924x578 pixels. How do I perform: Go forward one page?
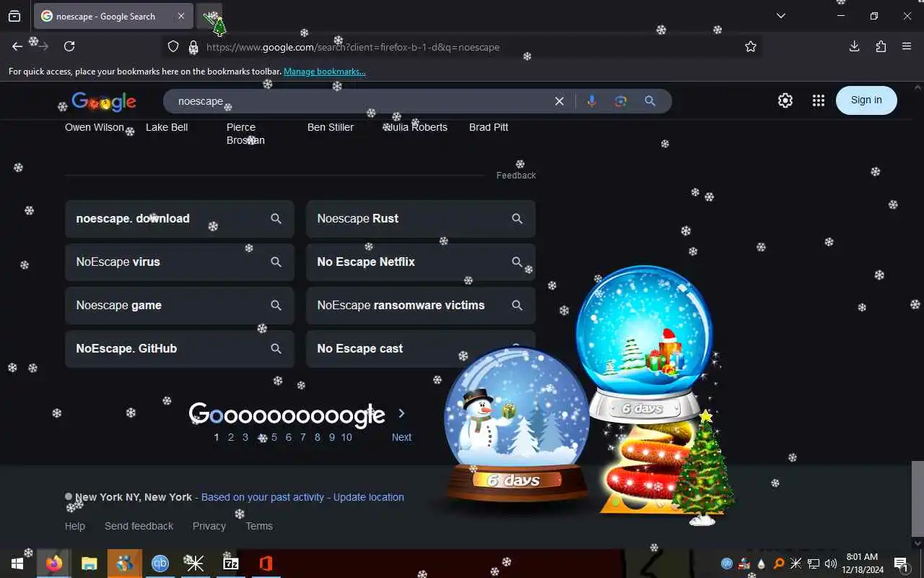pos(43,46)
